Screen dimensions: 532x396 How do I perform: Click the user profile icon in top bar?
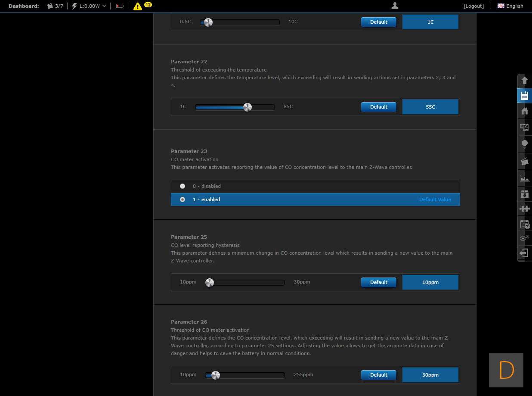(x=395, y=6)
